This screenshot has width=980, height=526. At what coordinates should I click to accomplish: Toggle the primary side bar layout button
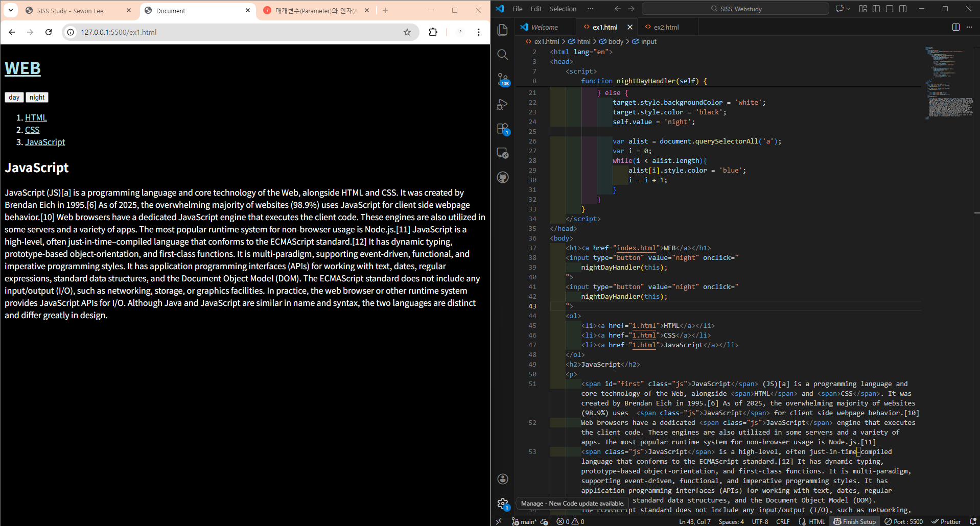[x=876, y=9]
